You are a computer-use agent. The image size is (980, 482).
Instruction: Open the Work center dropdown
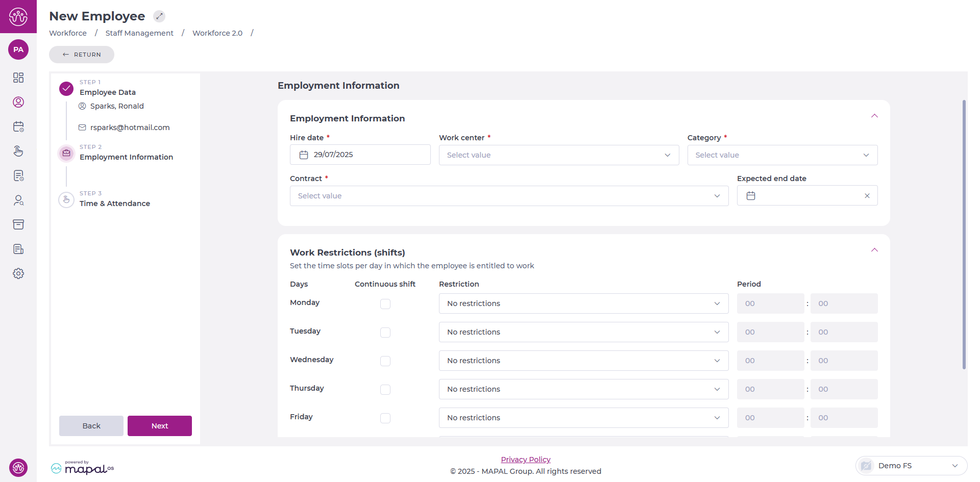tap(558, 155)
